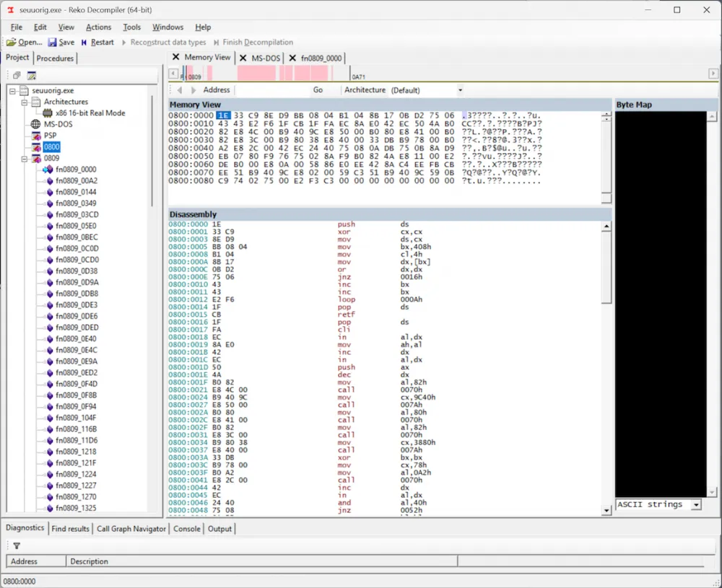
Task: Open the Actions menu
Action: (99, 27)
